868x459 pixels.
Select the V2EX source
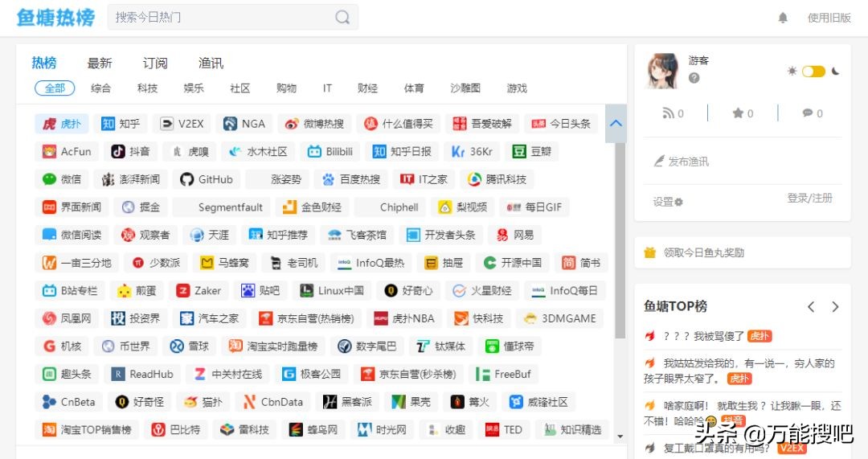point(182,124)
